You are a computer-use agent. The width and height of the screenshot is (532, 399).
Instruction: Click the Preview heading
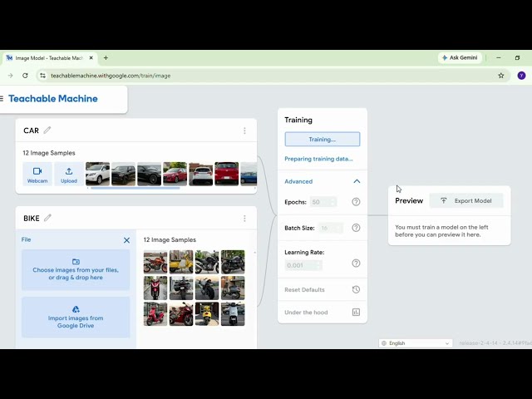(409, 201)
